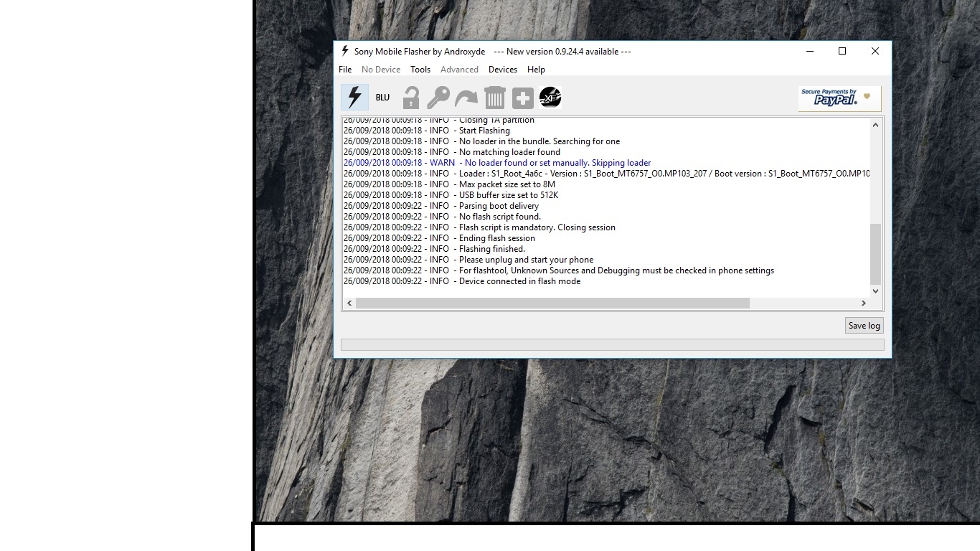Open the Help menu
980x551 pixels.
(x=536, y=70)
